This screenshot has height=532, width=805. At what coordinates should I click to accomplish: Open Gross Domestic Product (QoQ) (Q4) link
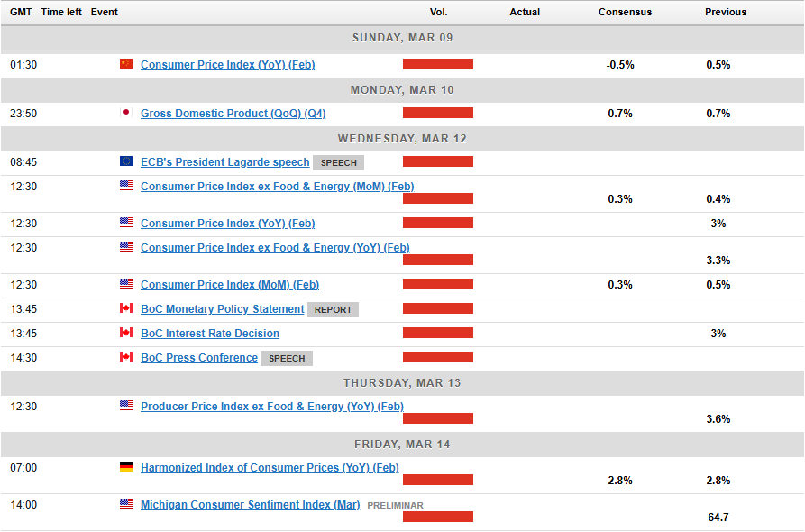click(233, 114)
